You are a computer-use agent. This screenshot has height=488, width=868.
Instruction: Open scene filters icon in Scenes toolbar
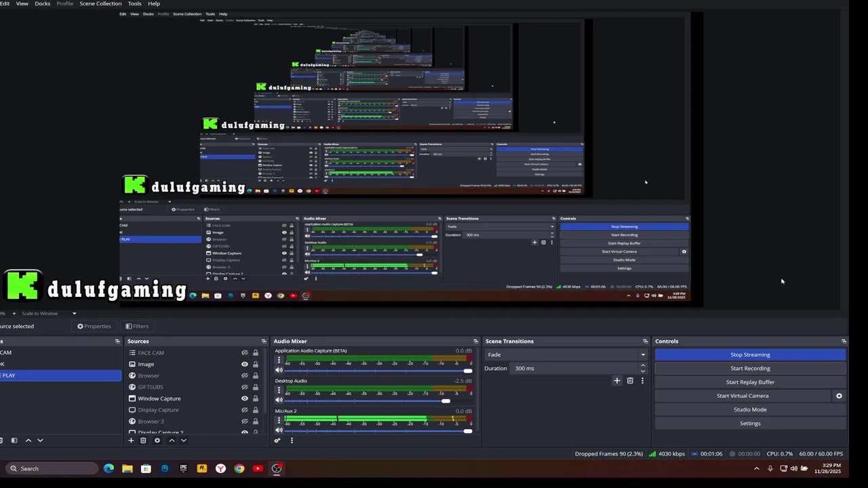coord(14,441)
